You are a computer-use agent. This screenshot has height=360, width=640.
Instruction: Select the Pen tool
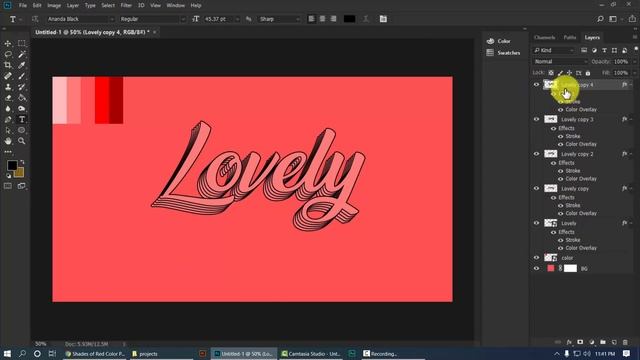coord(8,119)
